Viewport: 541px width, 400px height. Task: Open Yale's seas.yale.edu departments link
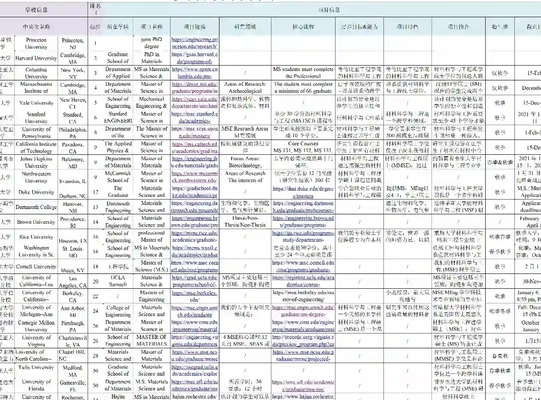tap(195, 103)
